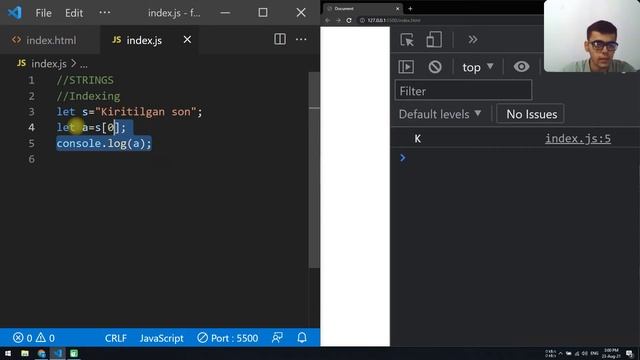Reload the browser page
The width and height of the screenshot is (640, 360).
point(349,20)
